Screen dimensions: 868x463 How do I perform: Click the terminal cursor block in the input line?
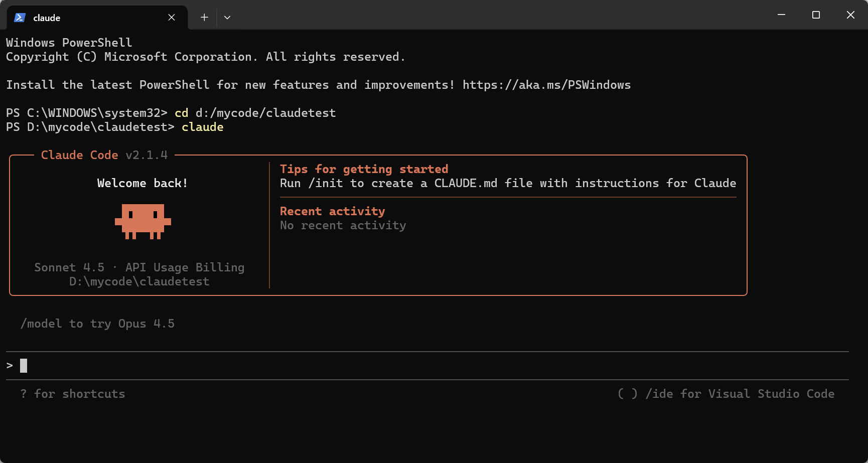[x=23, y=366]
